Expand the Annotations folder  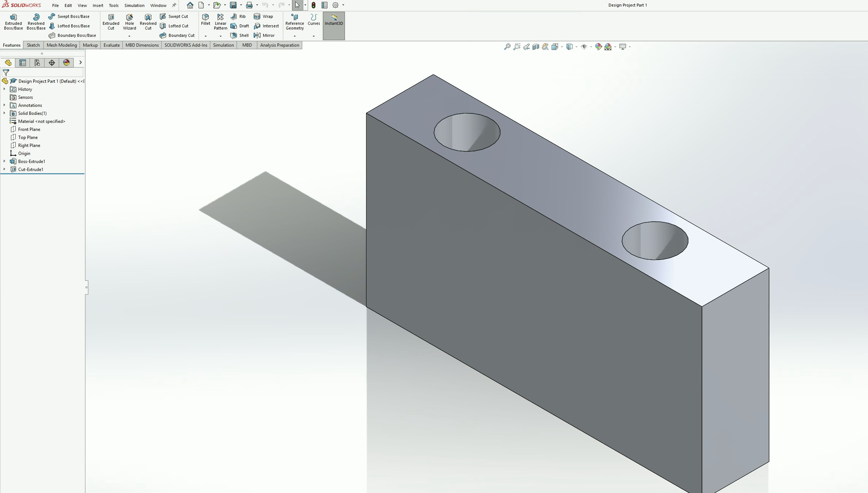coord(4,105)
